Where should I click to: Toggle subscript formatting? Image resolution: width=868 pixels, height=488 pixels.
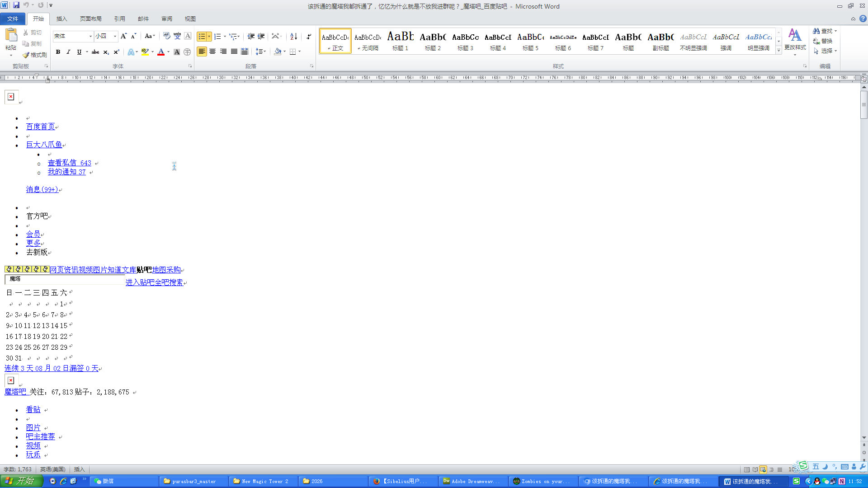tap(106, 52)
